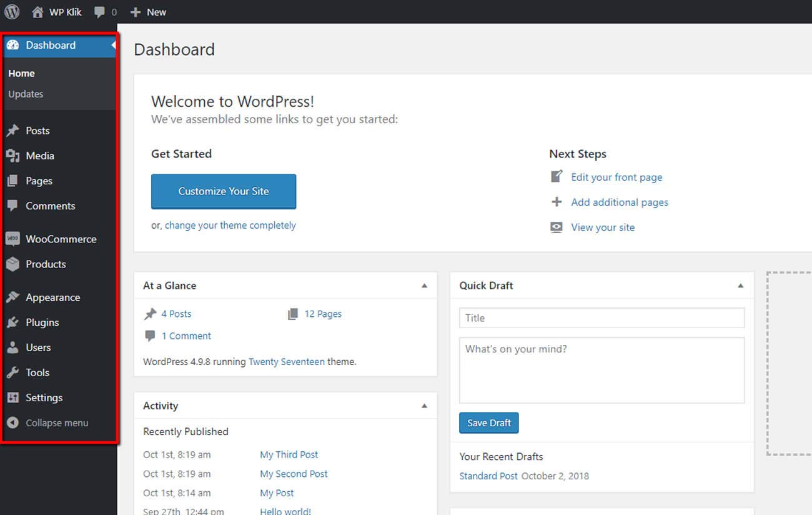Click the Tools wrench icon in sidebar

point(12,372)
